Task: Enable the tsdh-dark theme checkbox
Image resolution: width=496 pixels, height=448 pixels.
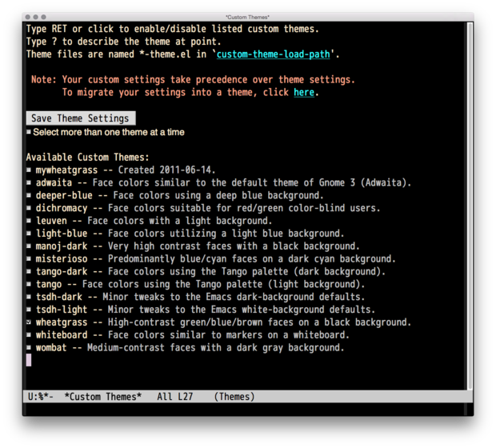Action: coord(29,297)
